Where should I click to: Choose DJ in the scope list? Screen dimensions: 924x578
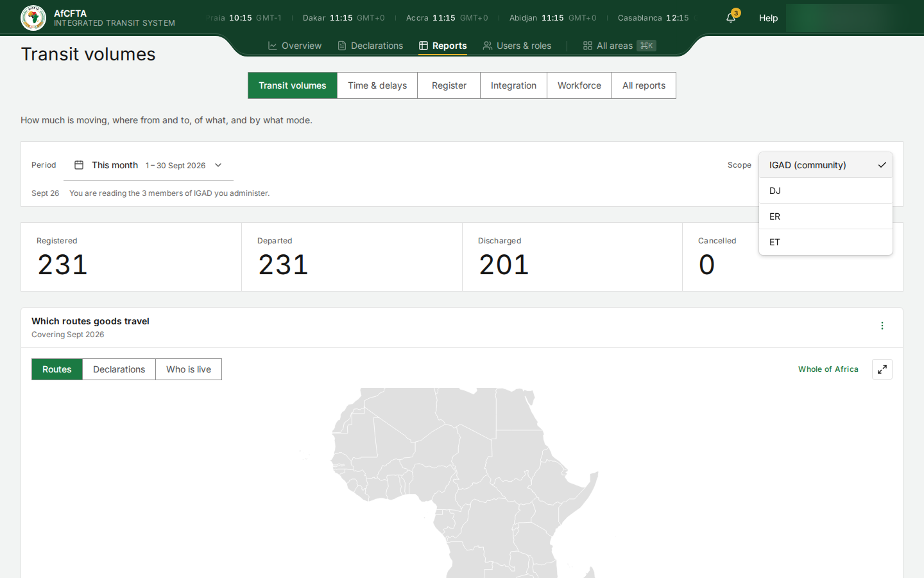click(x=826, y=191)
